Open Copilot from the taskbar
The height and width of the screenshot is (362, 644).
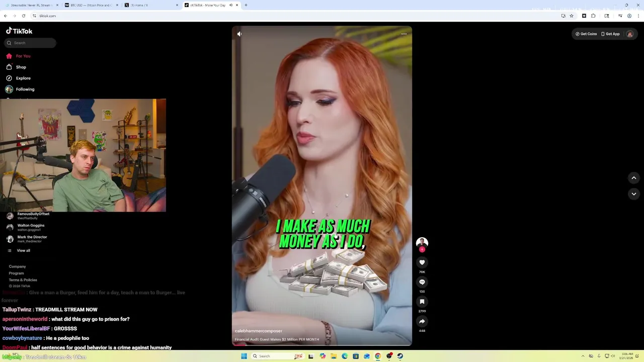point(323,356)
